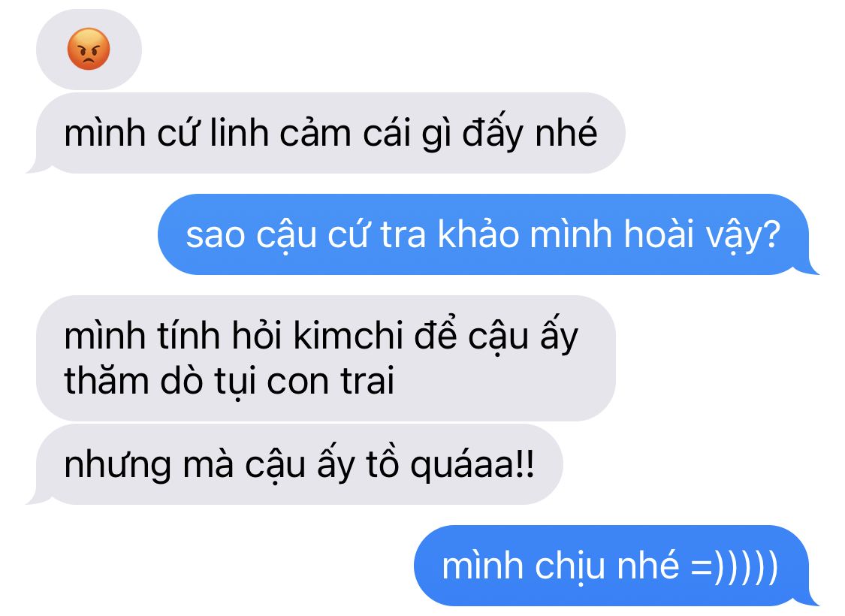Tap the angry face emoji
Viewport: 845px width, 616px height.
pyautogui.click(x=89, y=49)
